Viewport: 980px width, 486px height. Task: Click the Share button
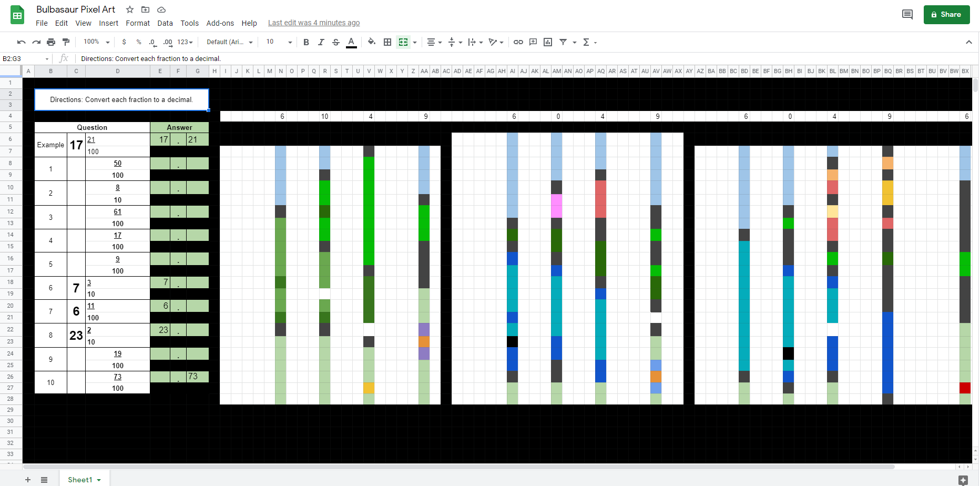pyautogui.click(x=947, y=15)
